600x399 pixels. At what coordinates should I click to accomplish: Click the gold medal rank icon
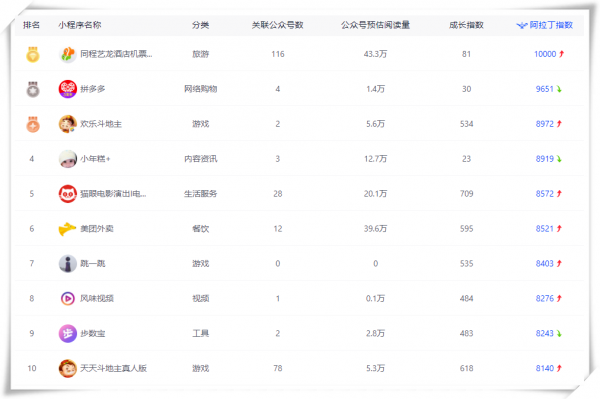coord(33,54)
